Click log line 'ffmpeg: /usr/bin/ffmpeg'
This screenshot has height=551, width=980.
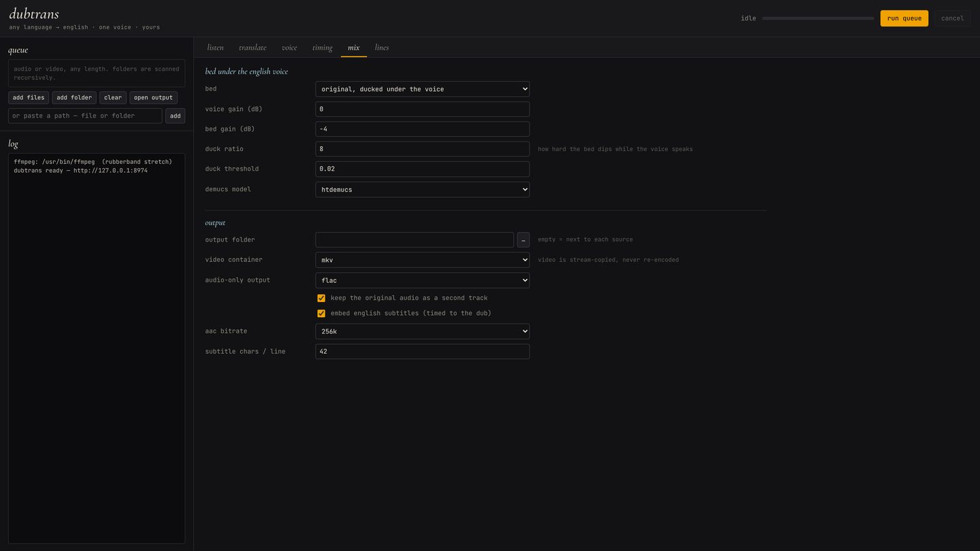point(54,162)
